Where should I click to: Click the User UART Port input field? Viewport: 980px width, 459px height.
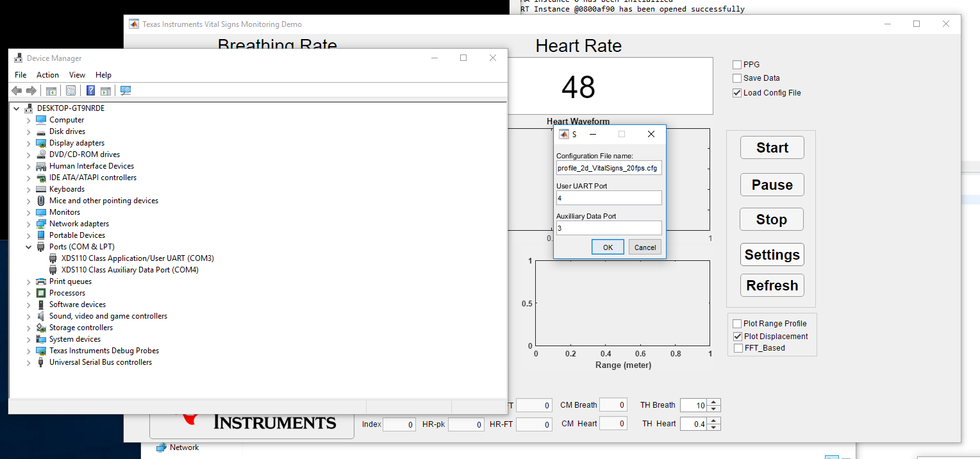coord(609,198)
